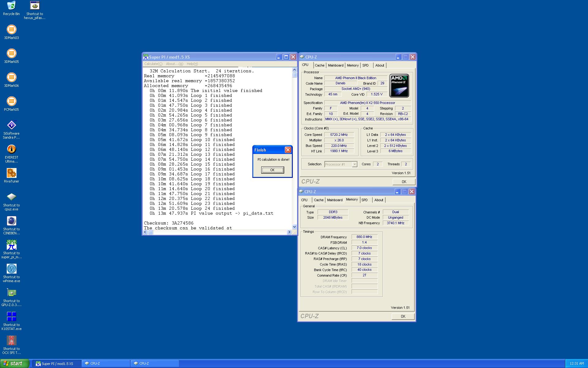This screenshot has width=588, height=368.
Task: Click Super PI vertical scrollbar down arrow
Action: 294,227
